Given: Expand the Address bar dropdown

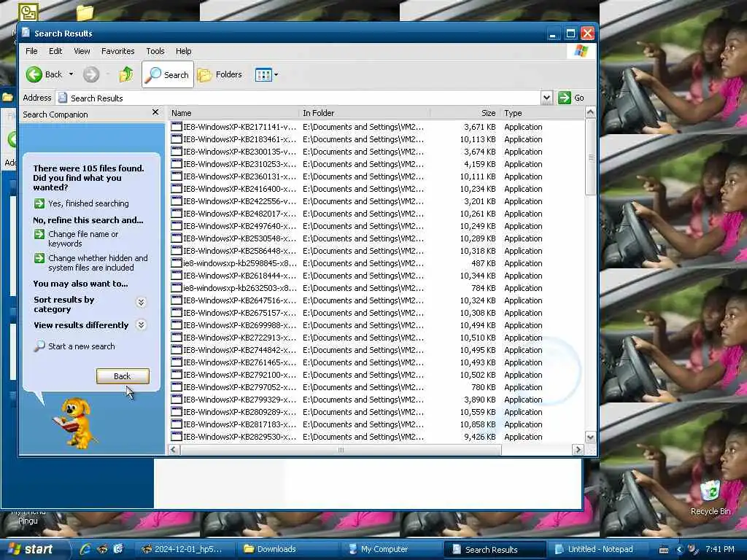Looking at the screenshot, I should tap(546, 98).
